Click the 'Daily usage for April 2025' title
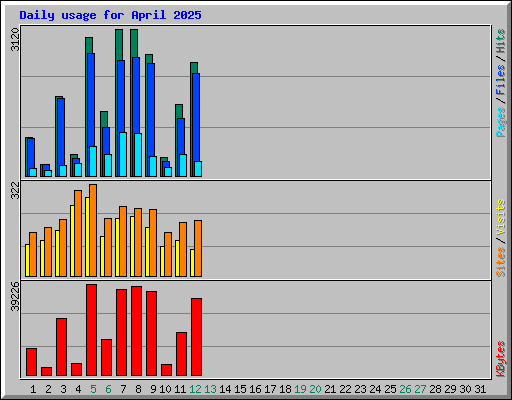 [x=110, y=15]
